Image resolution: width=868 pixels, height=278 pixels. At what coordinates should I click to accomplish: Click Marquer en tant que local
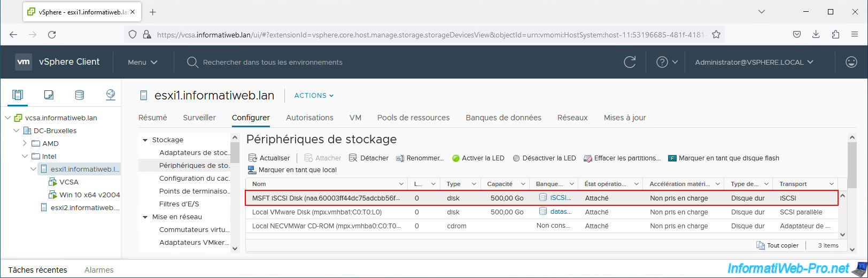coord(292,170)
